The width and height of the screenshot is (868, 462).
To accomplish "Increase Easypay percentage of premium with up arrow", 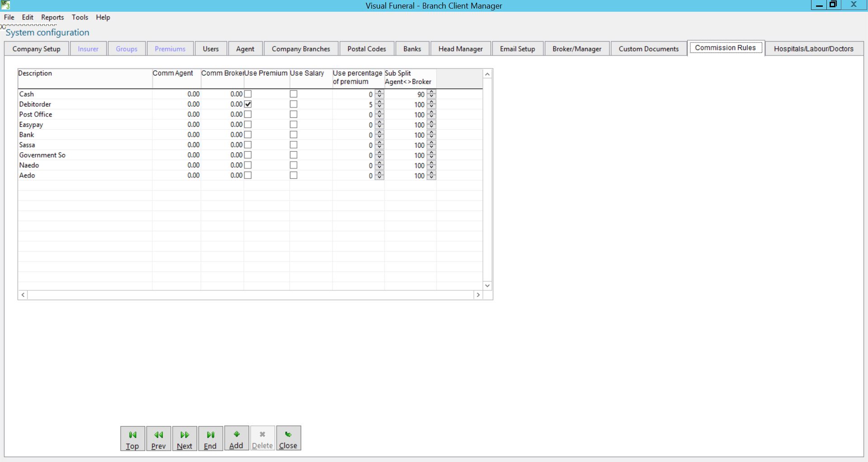I will point(380,122).
